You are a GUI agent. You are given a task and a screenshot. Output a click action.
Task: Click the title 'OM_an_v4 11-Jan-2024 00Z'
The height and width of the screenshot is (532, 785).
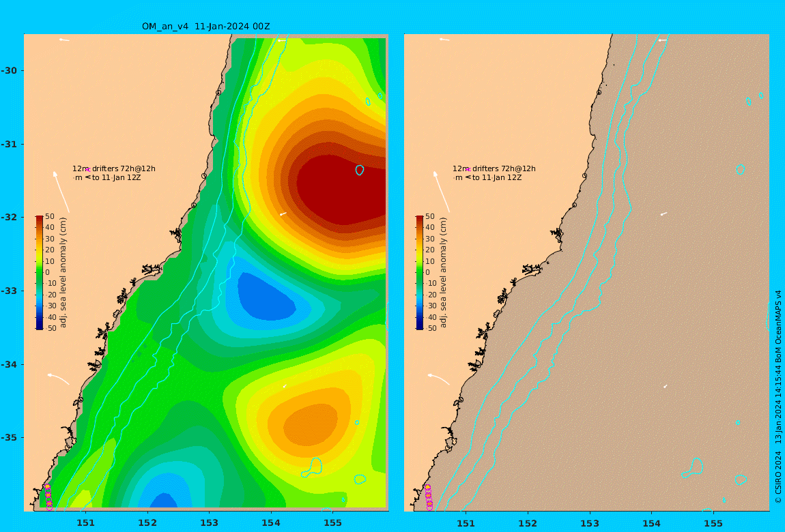205,27
